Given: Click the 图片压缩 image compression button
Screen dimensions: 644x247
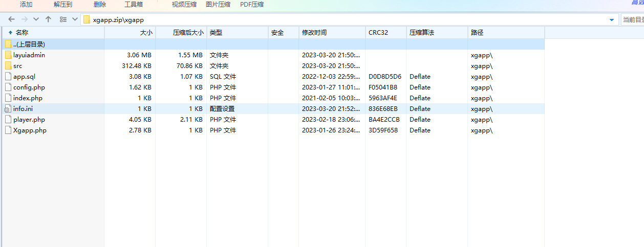Looking at the screenshot, I should (x=218, y=5).
